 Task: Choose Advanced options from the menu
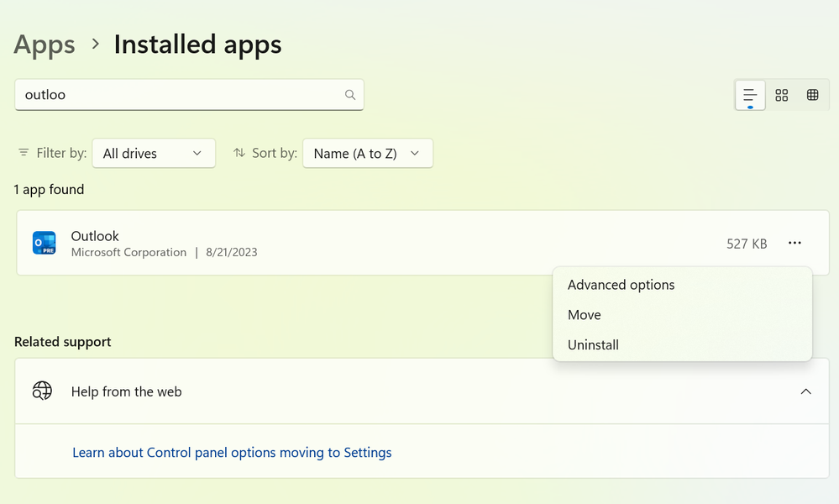pos(621,285)
